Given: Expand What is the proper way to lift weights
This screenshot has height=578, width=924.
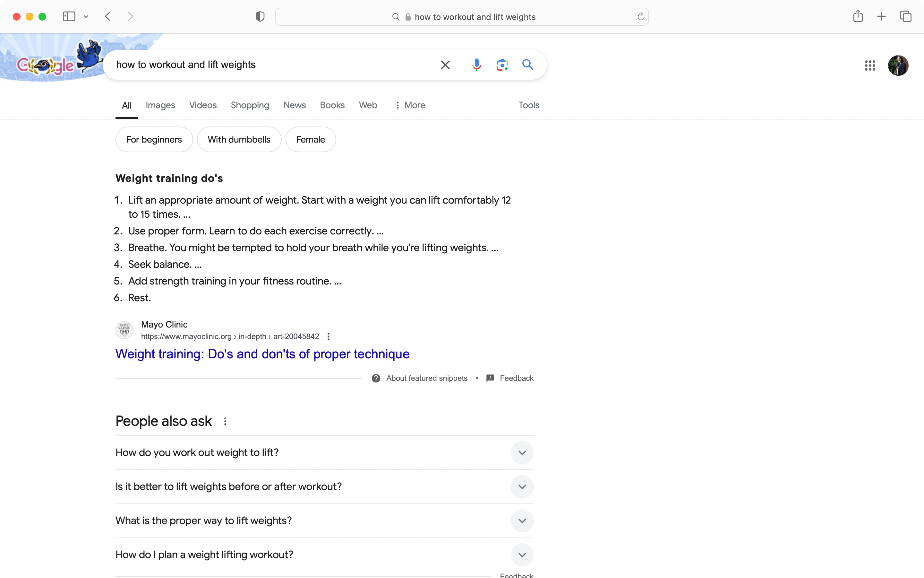Looking at the screenshot, I should click(325, 521).
